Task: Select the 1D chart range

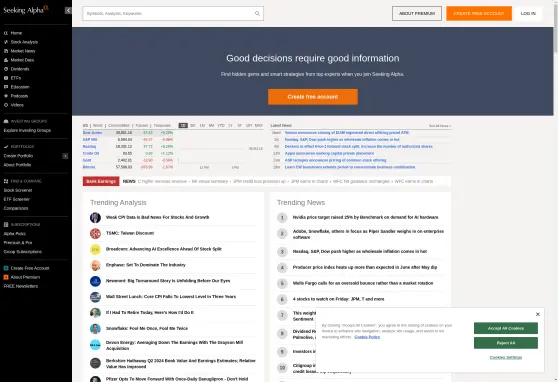Action: coord(183,125)
